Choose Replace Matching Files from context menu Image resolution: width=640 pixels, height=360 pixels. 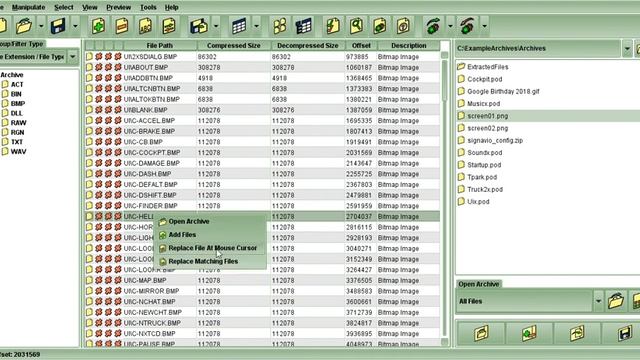coord(210,261)
